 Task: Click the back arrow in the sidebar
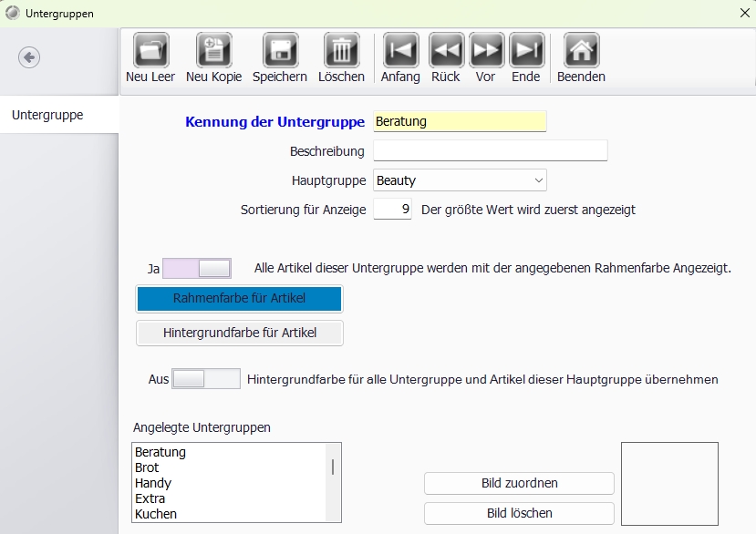(x=28, y=57)
